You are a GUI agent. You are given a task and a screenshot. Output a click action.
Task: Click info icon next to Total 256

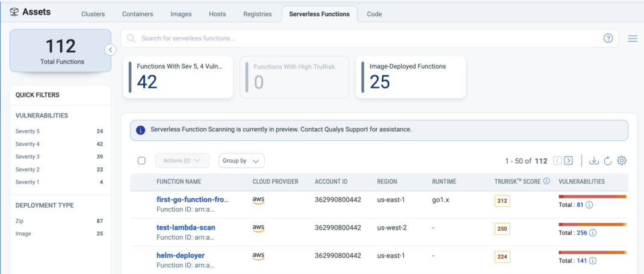coord(593,232)
